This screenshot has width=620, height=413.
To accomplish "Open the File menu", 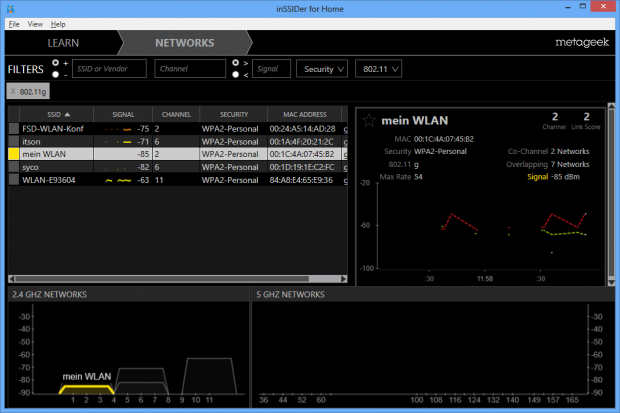I will (x=14, y=23).
